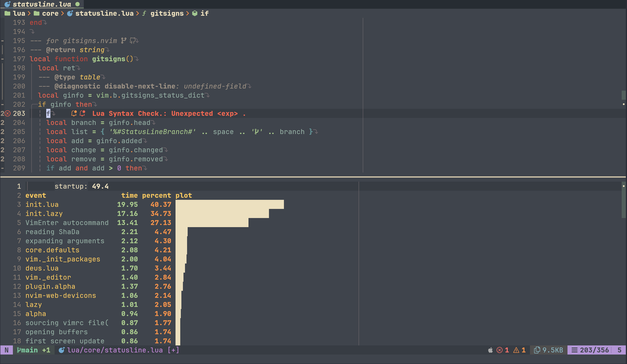Click the Apple OS icon in statusline

[490, 350]
